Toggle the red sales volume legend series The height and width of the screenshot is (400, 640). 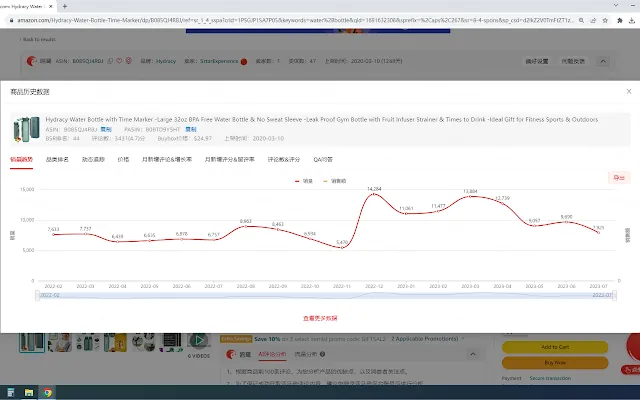(x=304, y=181)
